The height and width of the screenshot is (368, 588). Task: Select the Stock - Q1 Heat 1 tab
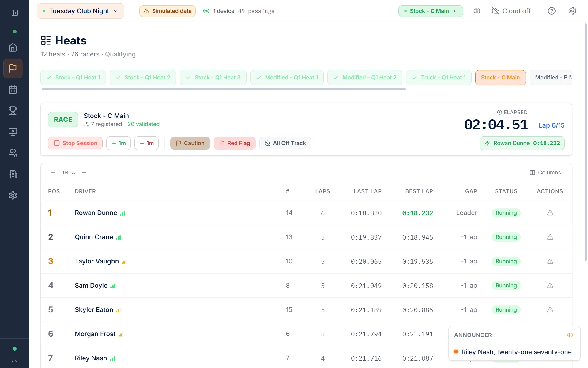click(73, 78)
